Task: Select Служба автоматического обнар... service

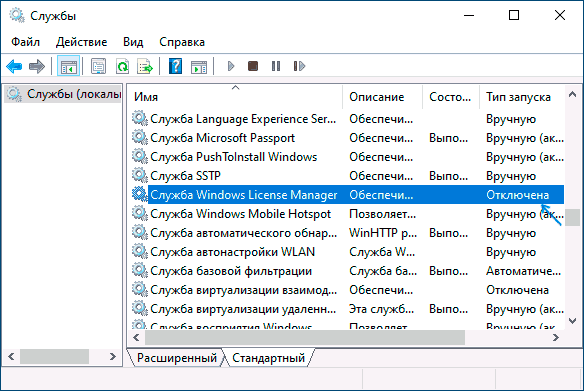Action: (x=244, y=233)
